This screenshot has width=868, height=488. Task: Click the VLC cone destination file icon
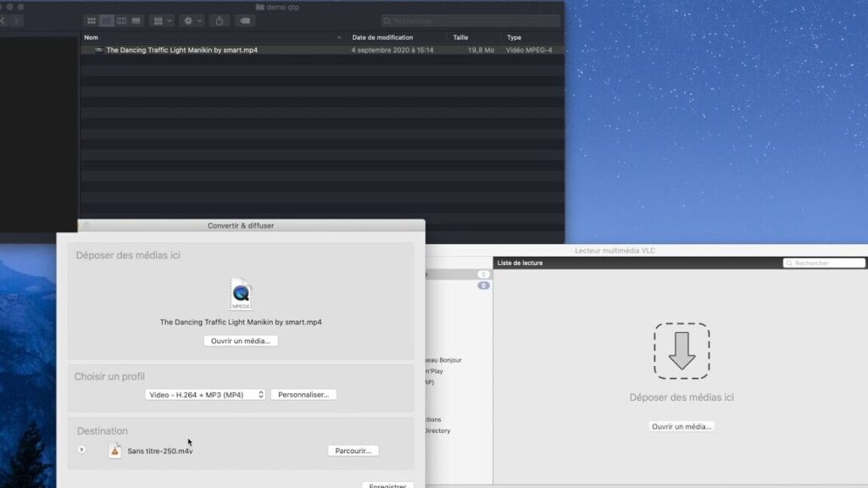click(114, 451)
